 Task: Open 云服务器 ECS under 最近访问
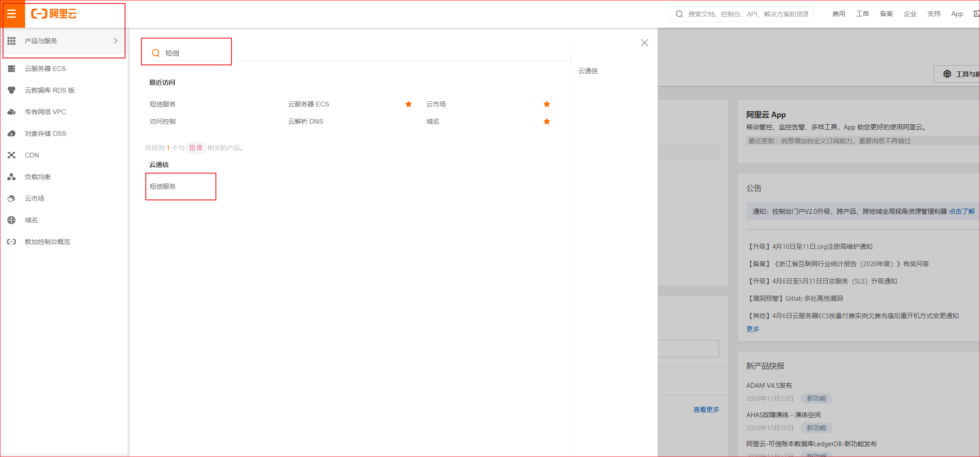pyautogui.click(x=308, y=104)
